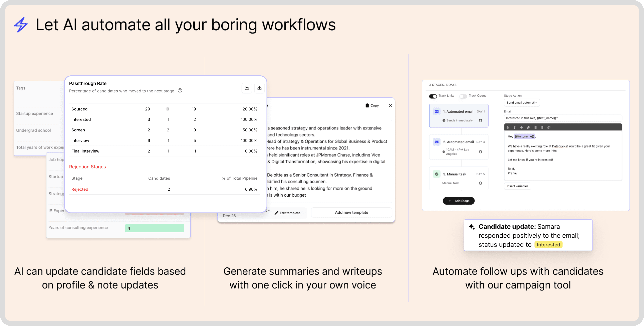Enable the Track Opens toggle
Image resolution: width=644 pixels, height=326 pixels.
click(x=463, y=96)
